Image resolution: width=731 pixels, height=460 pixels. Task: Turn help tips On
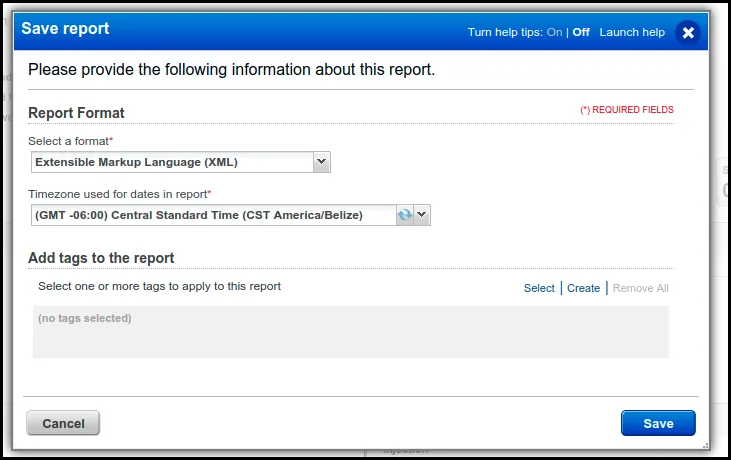pyautogui.click(x=554, y=32)
